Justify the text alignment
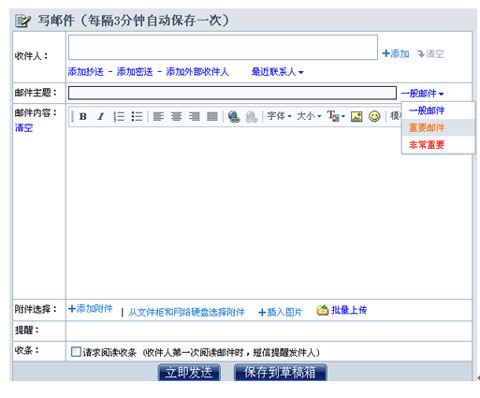480x398 pixels. pyautogui.click(x=212, y=117)
